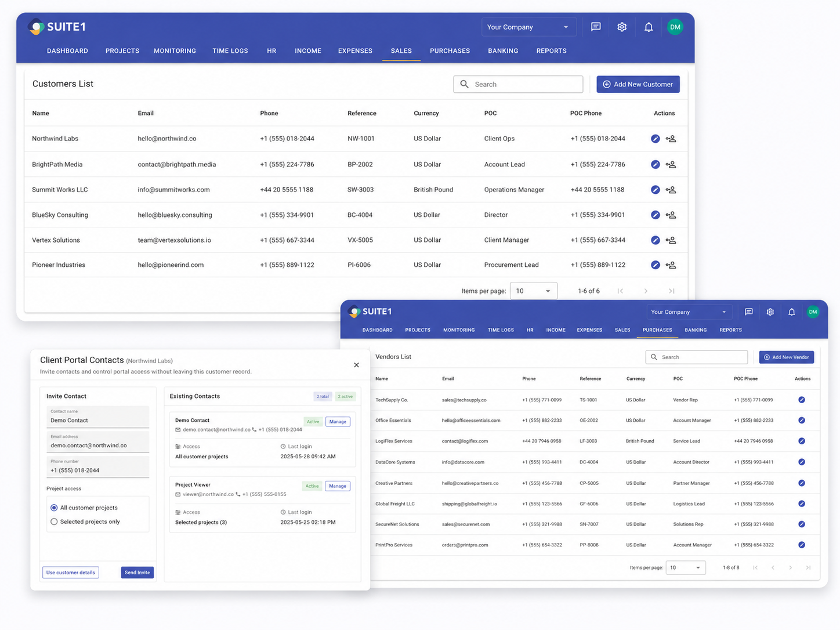Viewport: 840px width, 630px height.
Task: Edit BrightPath Media customer row
Action: [655, 164]
